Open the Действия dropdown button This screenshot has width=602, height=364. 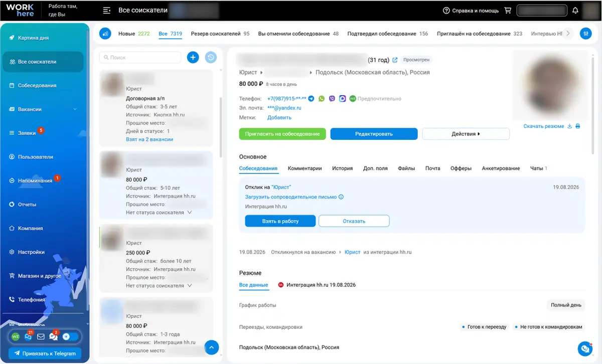[x=466, y=134]
